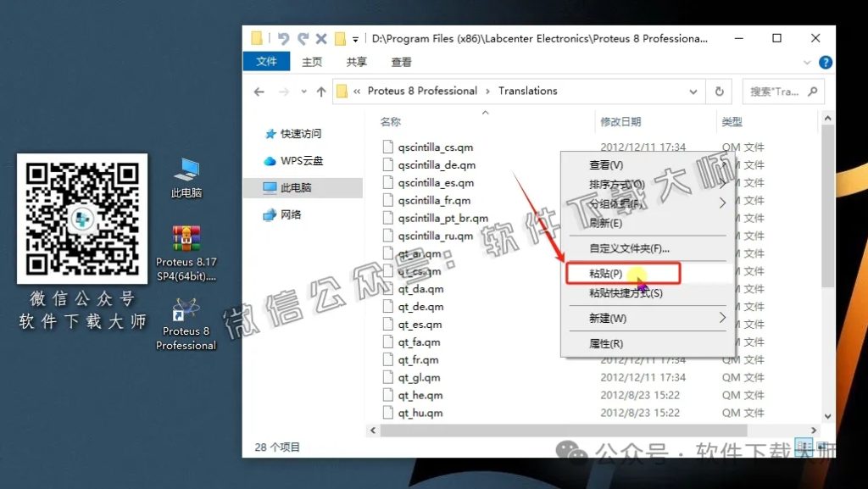868x489 pixels.
Task: Click the Undo arrow in the title bar
Action: [283, 38]
